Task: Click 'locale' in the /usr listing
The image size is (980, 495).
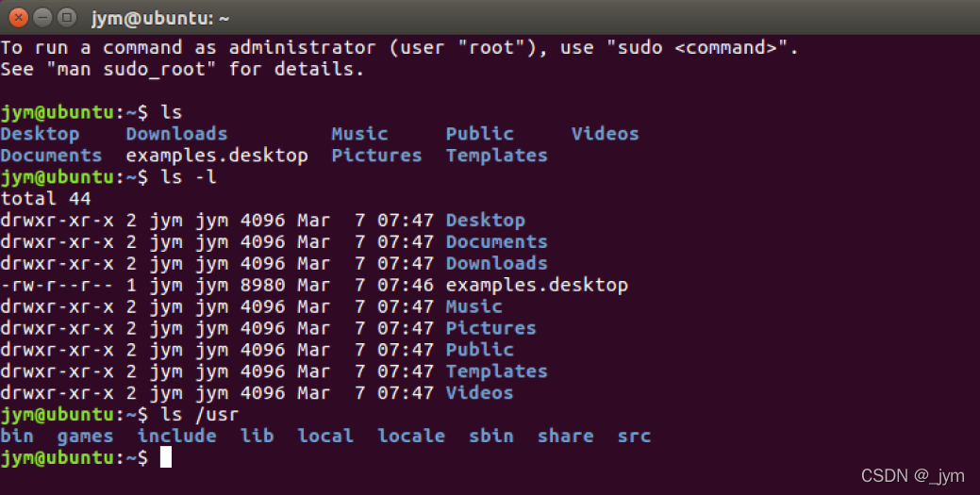Action: (x=411, y=436)
